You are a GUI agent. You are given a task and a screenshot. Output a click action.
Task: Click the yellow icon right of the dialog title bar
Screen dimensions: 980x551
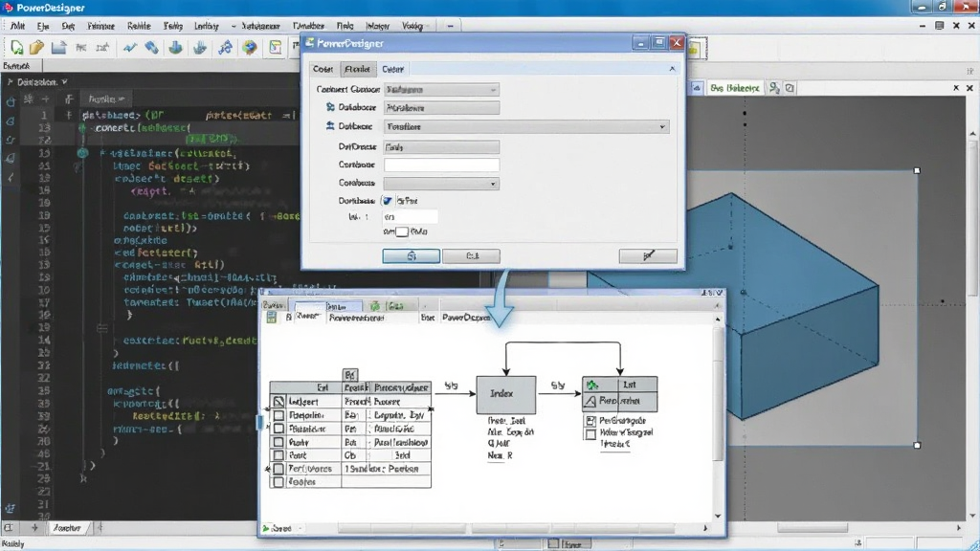point(695,48)
